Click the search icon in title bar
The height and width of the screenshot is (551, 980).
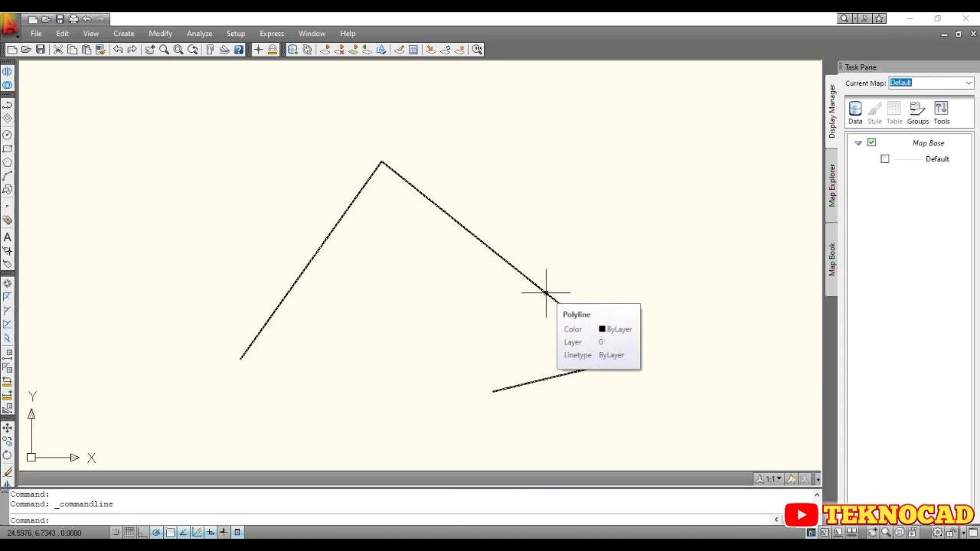[x=844, y=18]
